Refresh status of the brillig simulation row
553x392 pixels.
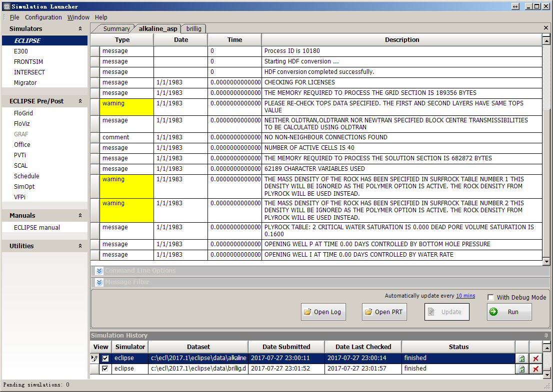click(x=522, y=369)
